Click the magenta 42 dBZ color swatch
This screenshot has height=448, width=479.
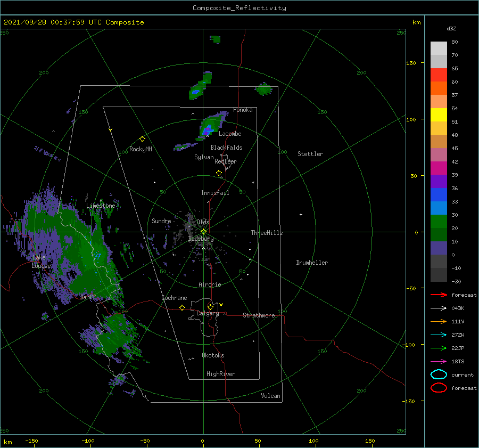[439, 168]
